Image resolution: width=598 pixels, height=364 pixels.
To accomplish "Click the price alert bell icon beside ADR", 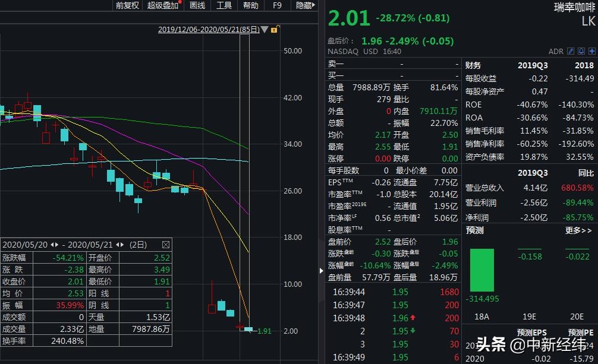I will (581, 51).
